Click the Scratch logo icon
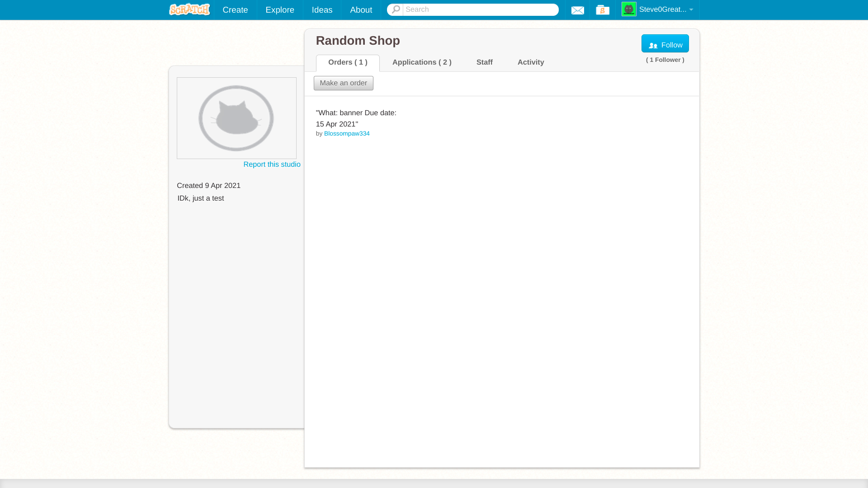The width and height of the screenshot is (868, 488). tap(189, 9)
